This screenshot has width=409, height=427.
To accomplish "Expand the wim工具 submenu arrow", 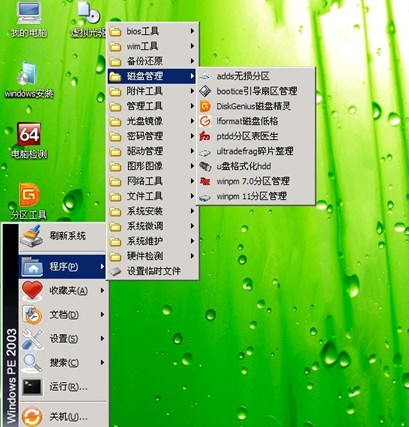I will tap(192, 46).
